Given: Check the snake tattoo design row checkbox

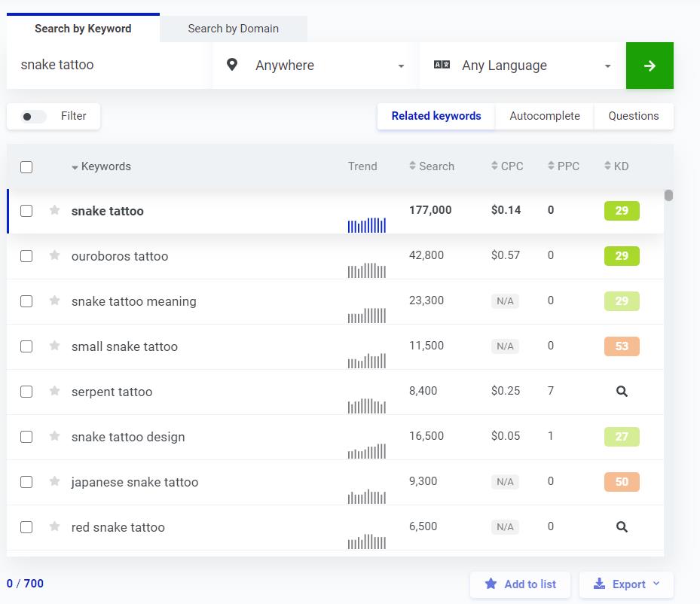Looking at the screenshot, I should [26, 437].
